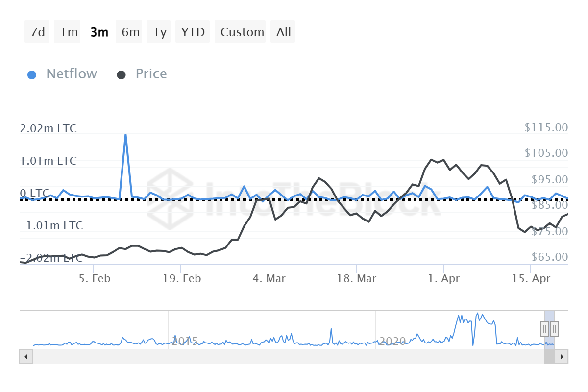Open the Custom date range picker
Screen dimensions: 588x392
click(x=242, y=32)
